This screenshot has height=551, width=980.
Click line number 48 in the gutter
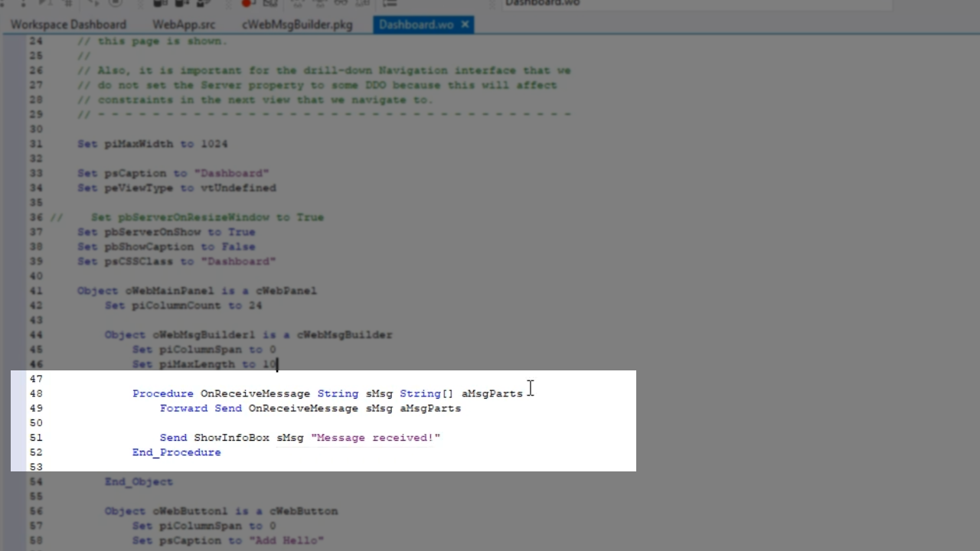[x=36, y=393]
